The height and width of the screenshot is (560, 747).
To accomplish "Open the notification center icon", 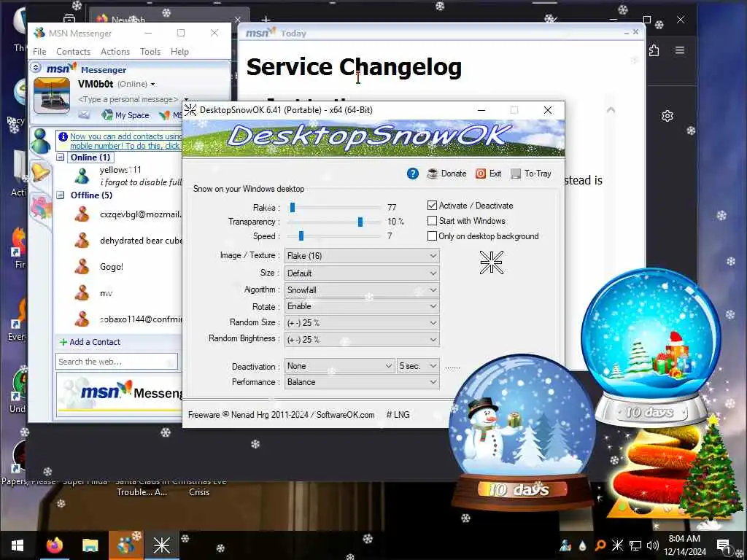I will click(723, 545).
